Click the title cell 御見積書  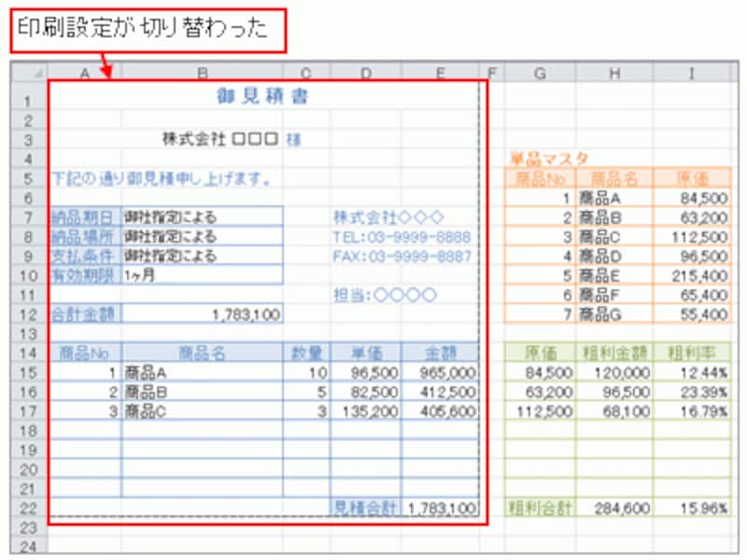(263, 96)
